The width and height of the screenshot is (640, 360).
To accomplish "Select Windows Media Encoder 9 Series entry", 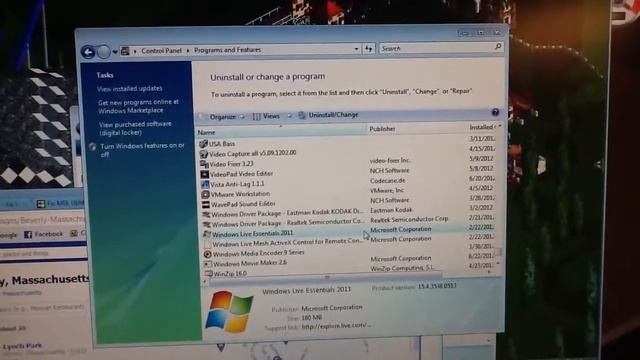I will tap(258, 253).
